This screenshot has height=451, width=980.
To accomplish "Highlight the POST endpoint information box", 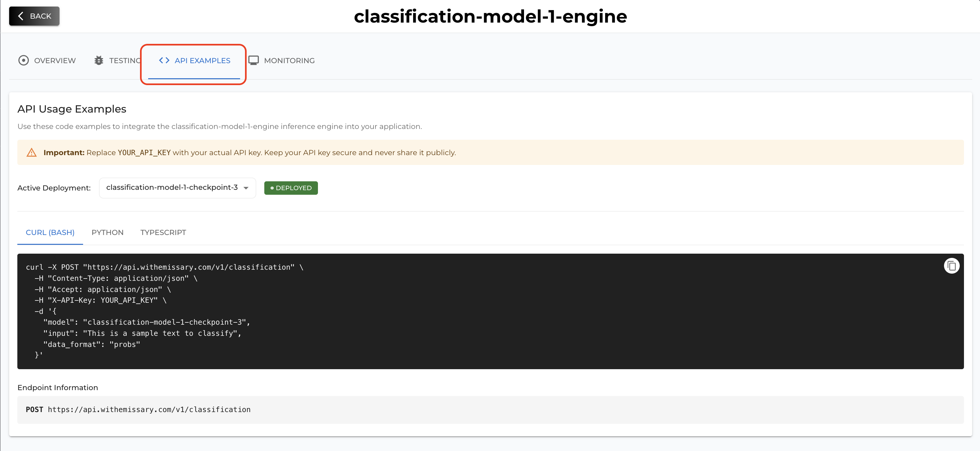I will [x=490, y=409].
